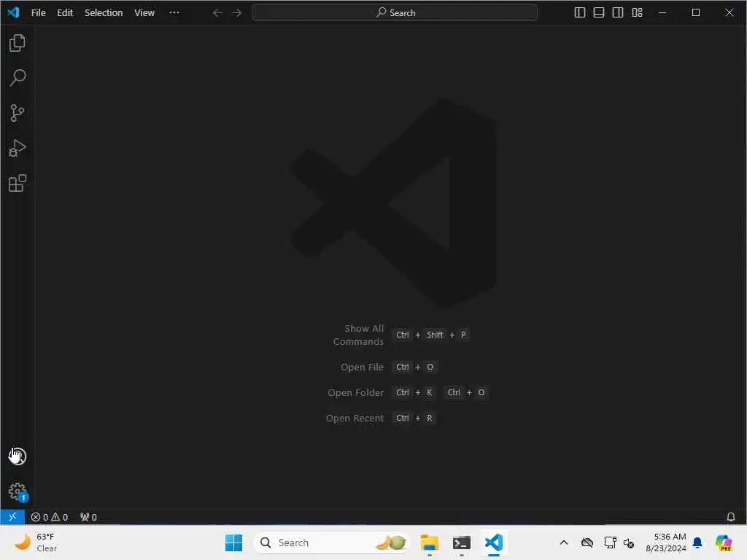Click the ports forwarded status item
Viewport: 747px width, 560px height.
tap(88, 517)
